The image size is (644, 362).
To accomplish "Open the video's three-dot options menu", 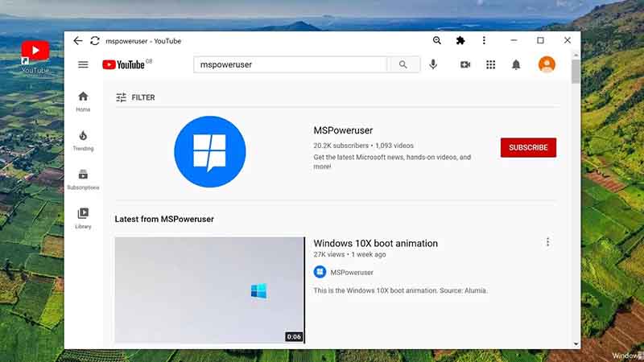I will click(547, 242).
